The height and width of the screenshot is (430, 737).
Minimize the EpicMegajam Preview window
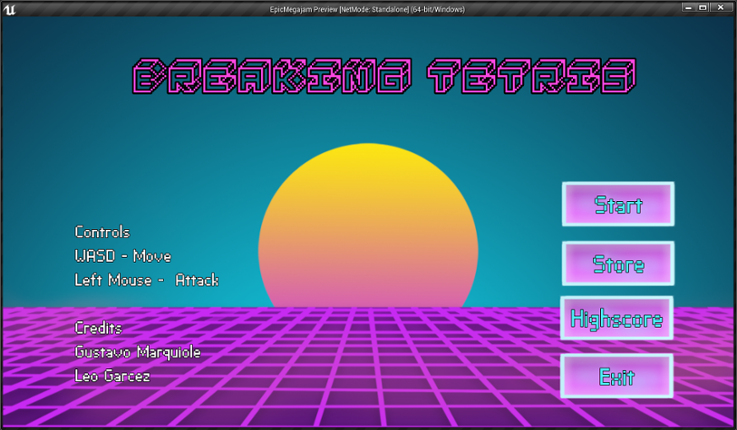[689, 7]
